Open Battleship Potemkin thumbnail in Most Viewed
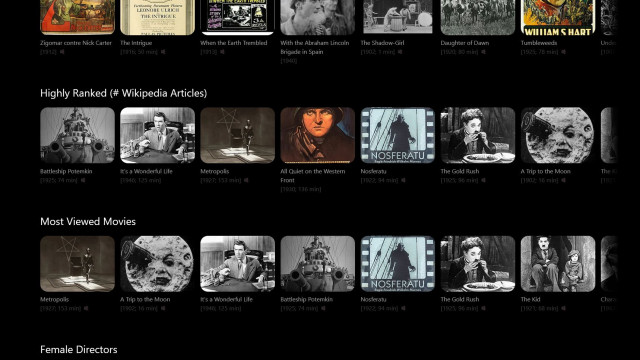 point(318,264)
